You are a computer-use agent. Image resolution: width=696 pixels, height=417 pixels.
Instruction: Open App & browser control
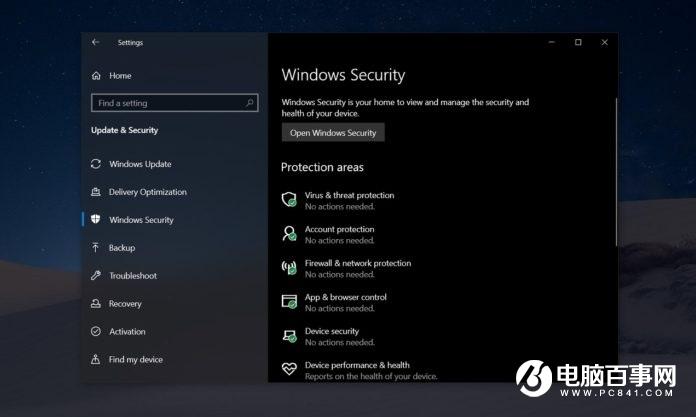click(x=346, y=297)
